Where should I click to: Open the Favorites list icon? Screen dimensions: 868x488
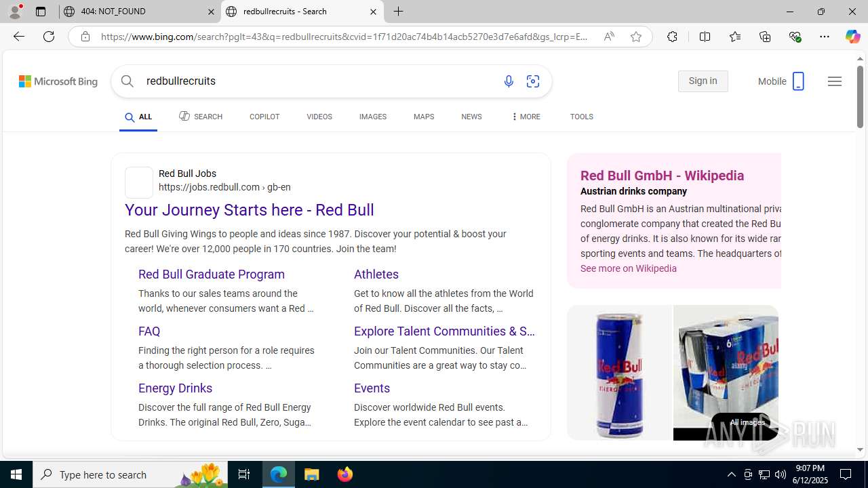click(x=734, y=37)
